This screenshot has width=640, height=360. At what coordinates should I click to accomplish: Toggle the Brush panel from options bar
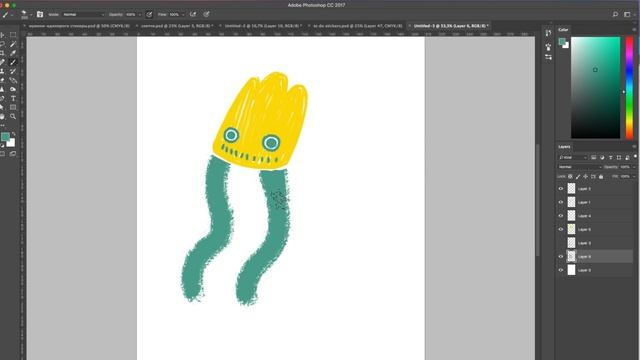pyautogui.click(x=40, y=14)
